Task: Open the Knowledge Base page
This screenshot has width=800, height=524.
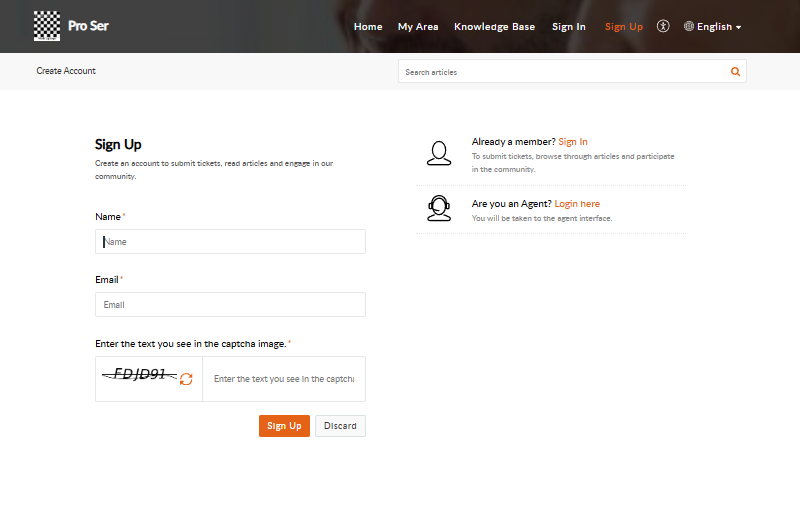Action: (x=494, y=27)
